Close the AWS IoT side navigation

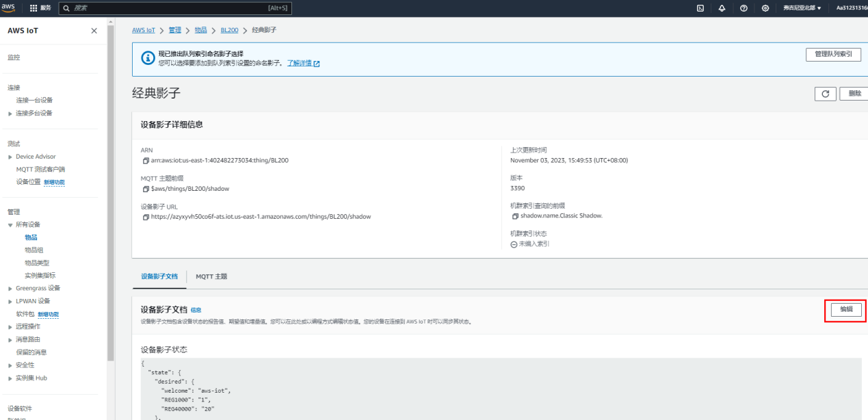point(94,31)
